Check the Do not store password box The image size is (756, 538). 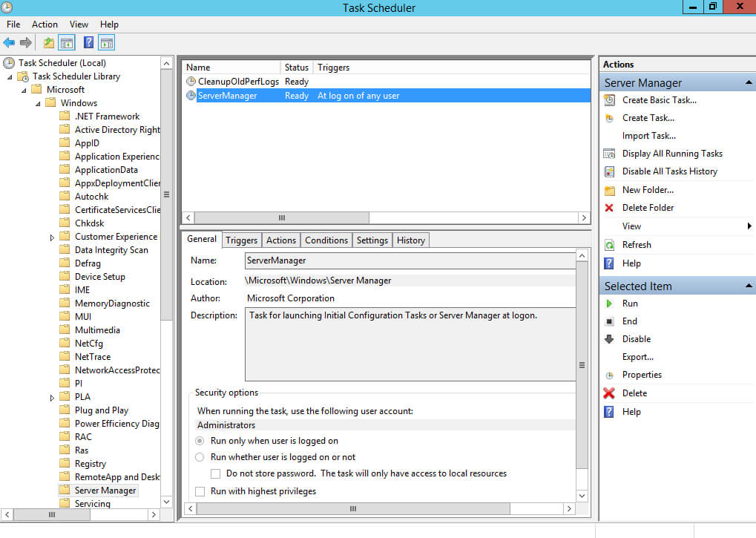pos(215,474)
